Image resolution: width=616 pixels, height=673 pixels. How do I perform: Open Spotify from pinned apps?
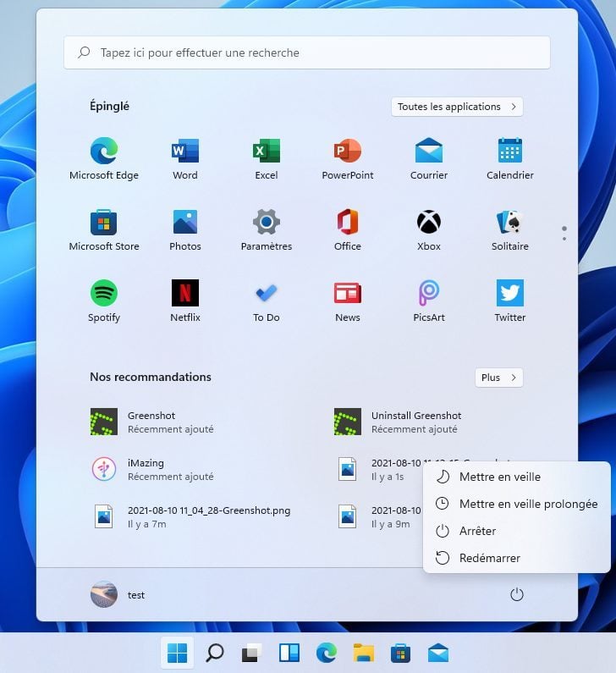point(104,301)
